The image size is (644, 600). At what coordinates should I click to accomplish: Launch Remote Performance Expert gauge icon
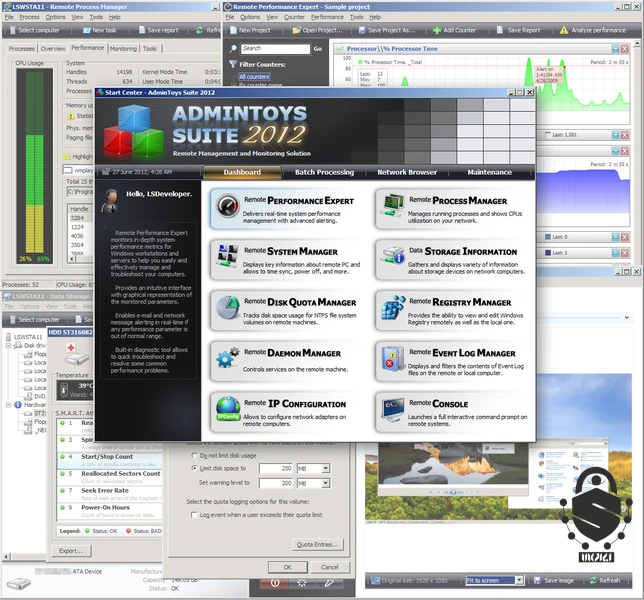pyautogui.click(x=228, y=206)
